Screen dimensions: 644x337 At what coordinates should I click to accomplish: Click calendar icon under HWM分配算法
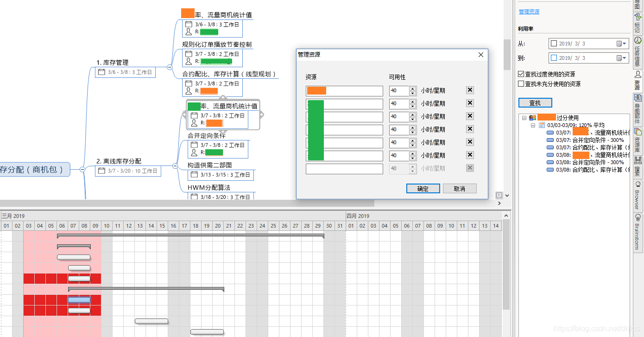pyautogui.click(x=195, y=197)
